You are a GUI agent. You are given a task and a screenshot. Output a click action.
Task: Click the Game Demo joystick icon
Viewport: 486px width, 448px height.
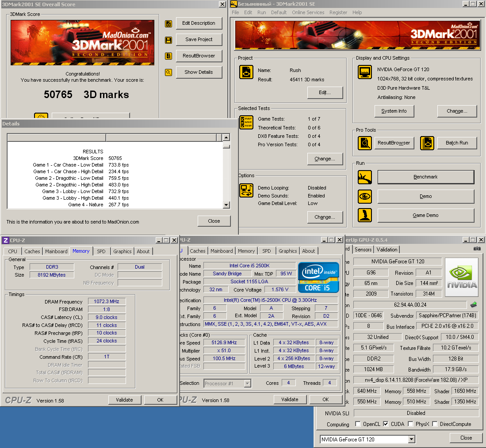coord(365,215)
